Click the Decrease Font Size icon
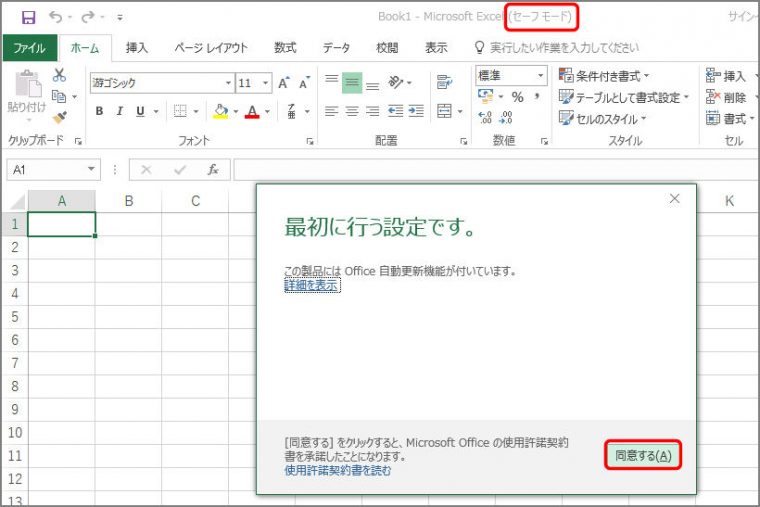This screenshot has height=507, width=760. [304, 83]
